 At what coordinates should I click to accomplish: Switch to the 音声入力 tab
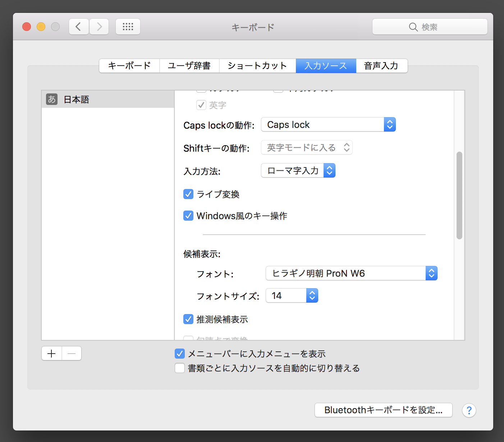click(x=381, y=65)
